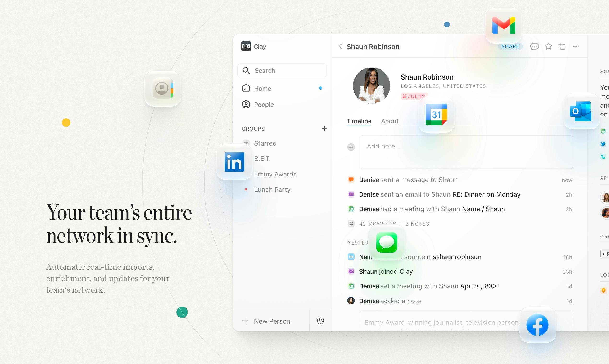This screenshot has height=364, width=609.
Task: Open the more options ellipsis menu
Action: click(x=576, y=46)
